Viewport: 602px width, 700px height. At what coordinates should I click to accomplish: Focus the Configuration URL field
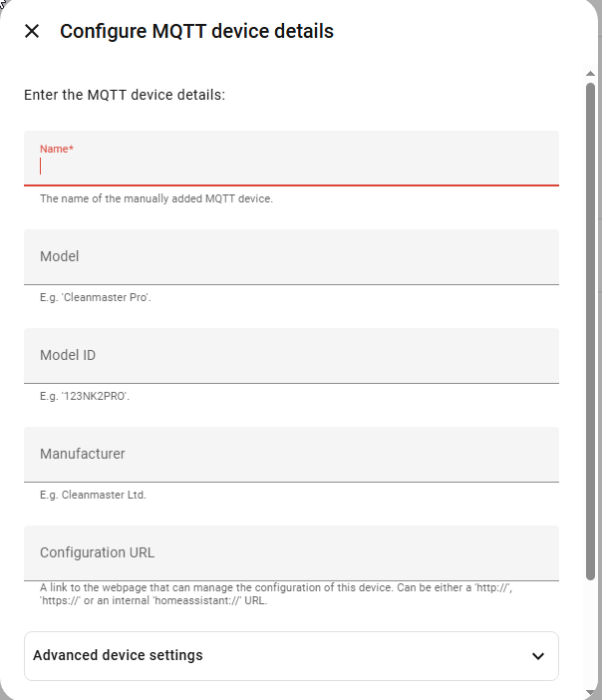pyautogui.click(x=291, y=552)
